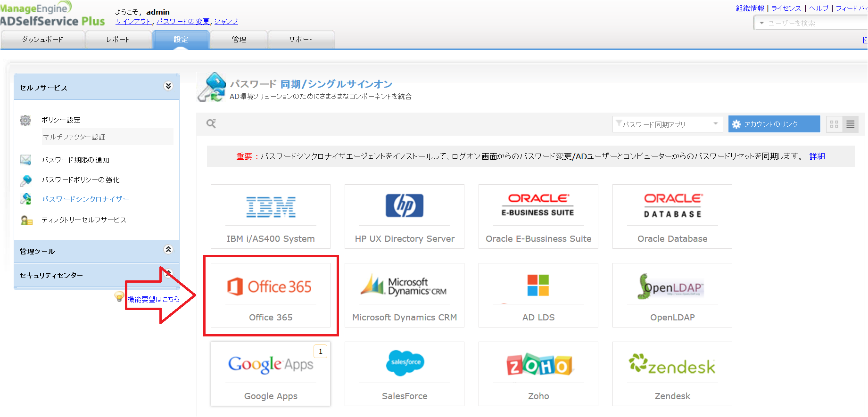Go to the ダッシュボード tab
Screen dimensions: 868x417
(43, 40)
